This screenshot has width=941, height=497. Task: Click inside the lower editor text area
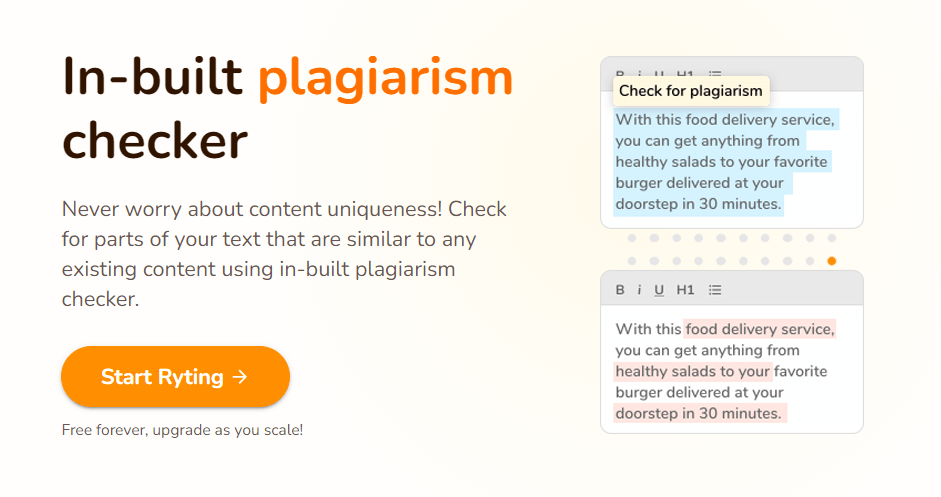coord(732,370)
